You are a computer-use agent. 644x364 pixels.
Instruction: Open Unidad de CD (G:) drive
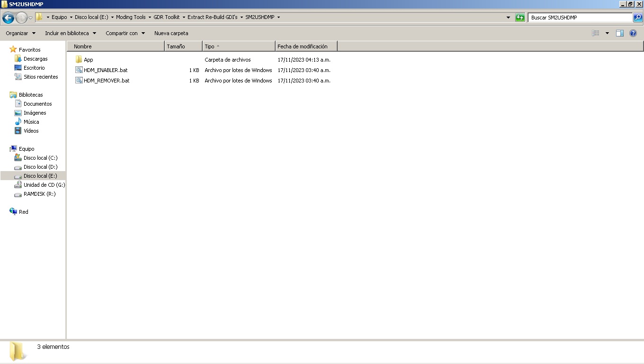pos(44,185)
